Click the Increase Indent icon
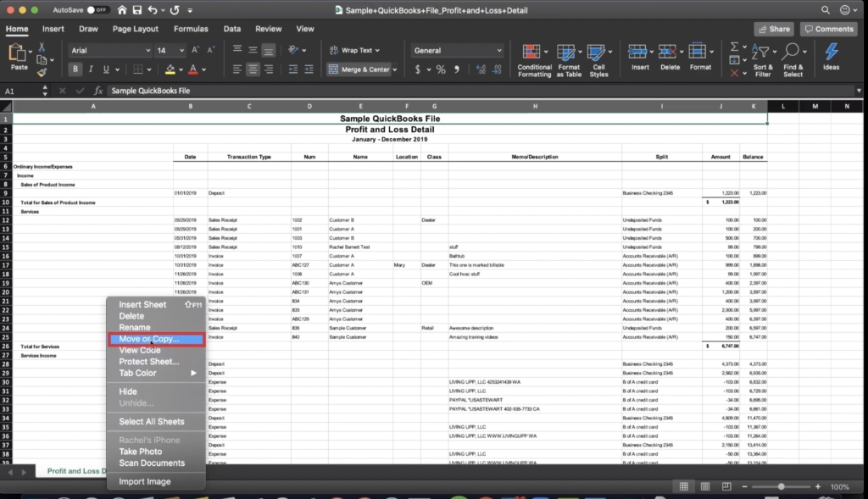Viewport: 868px width, 499px height. coord(309,69)
